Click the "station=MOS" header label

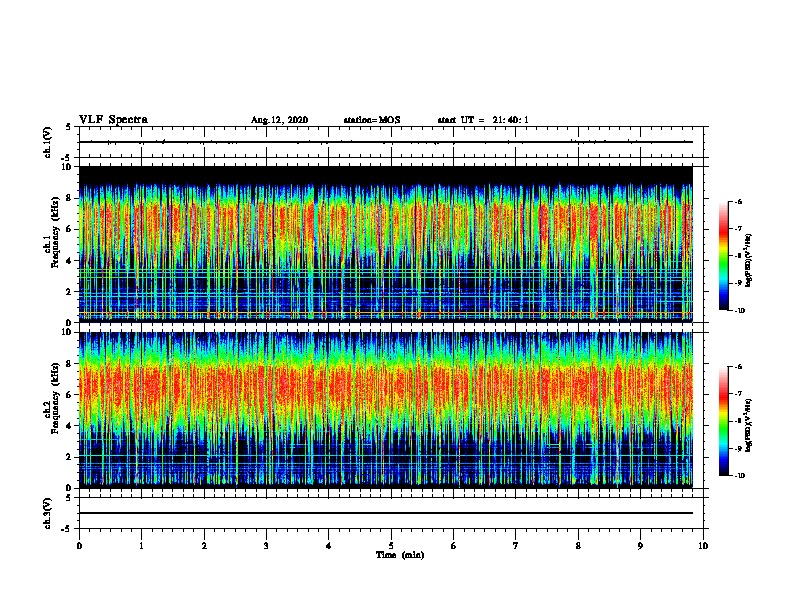372,120
